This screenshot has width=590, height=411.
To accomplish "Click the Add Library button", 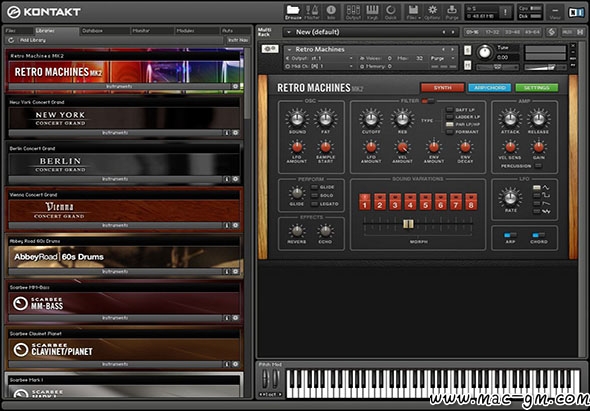I will pos(32,40).
